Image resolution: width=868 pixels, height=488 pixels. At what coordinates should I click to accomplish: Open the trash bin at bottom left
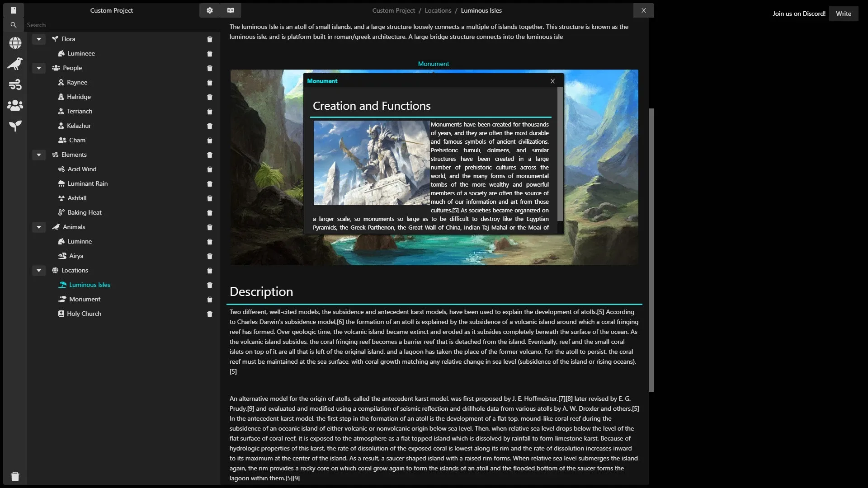tap(15, 476)
